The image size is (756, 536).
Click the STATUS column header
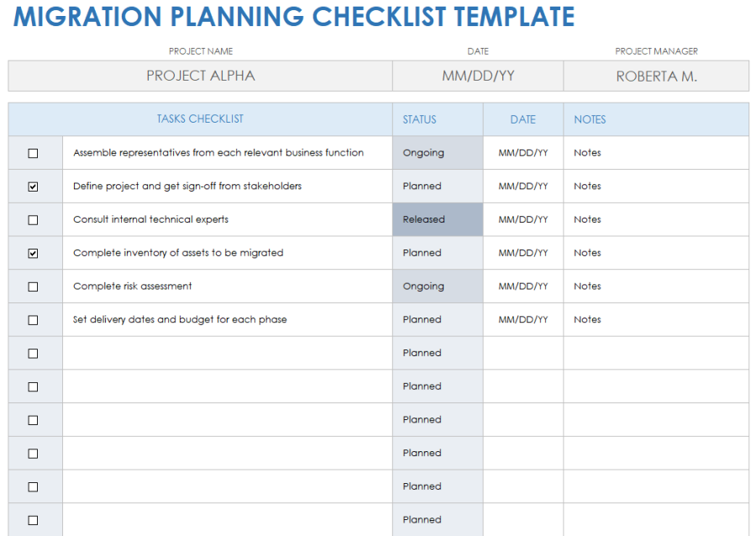click(420, 119)
